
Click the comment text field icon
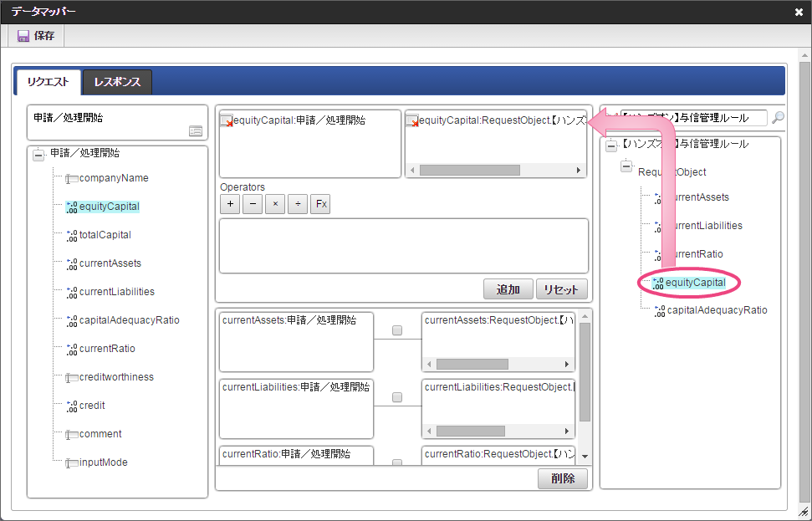click(x=71, y=435)
